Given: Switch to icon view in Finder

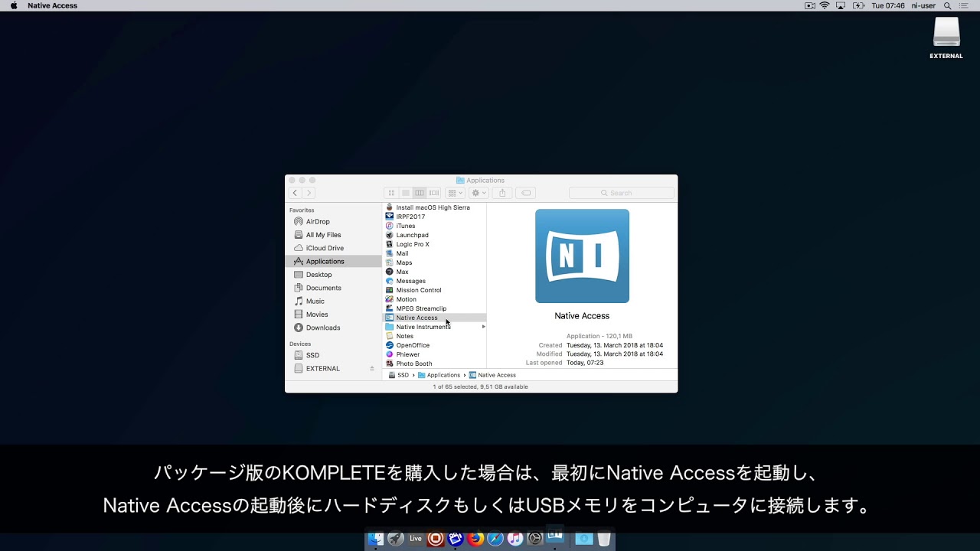Looking at the screenshot, I should (391, 193).
